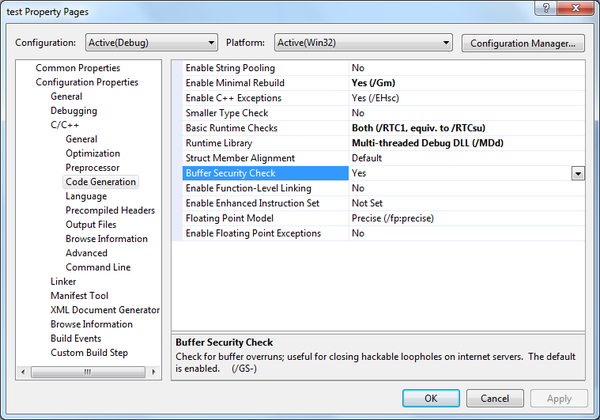600x420 pixels.
Task: Select the Buffer Security Check property
Action: pyautogui.click(x=266, y=173)
